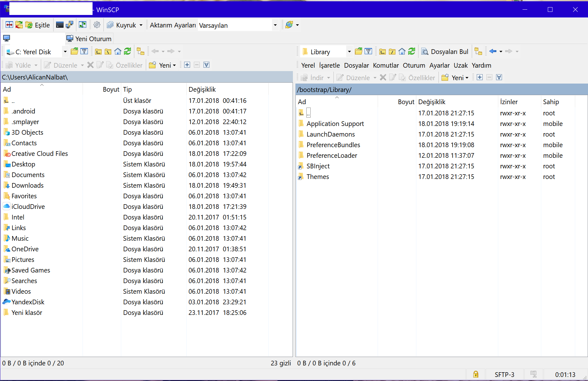Open the Uzak menu
This screenshot has height=381, width=588.
pyautogui.click(x=461, y=65)
